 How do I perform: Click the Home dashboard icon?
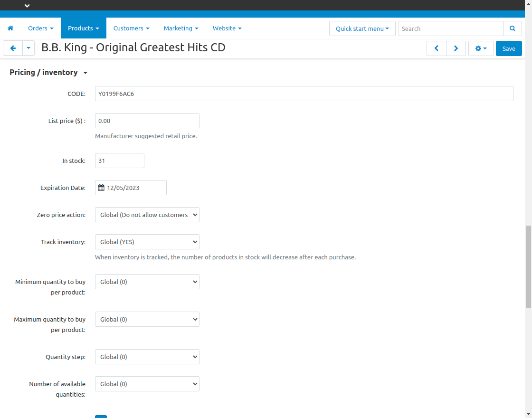10,28
